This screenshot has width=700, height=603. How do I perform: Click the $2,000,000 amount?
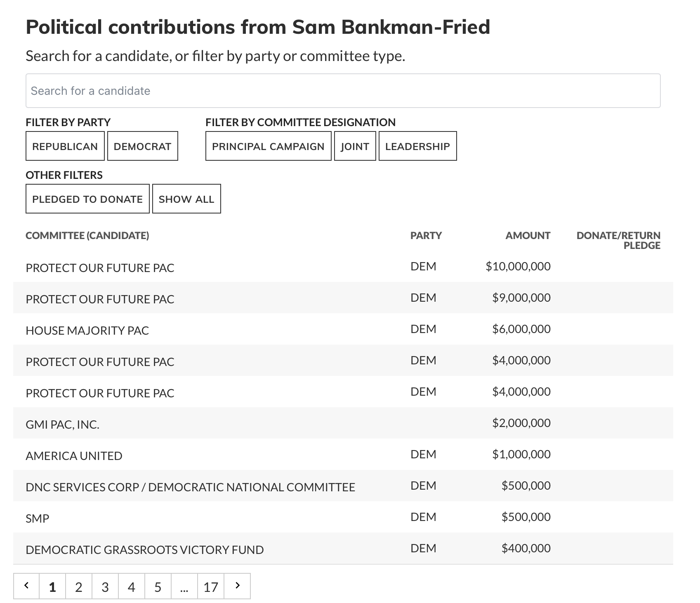(521, 423)
